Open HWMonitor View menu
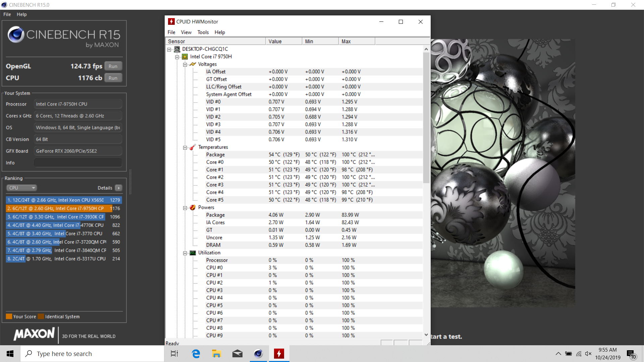644x362 pixels. [x=186, y=32]
